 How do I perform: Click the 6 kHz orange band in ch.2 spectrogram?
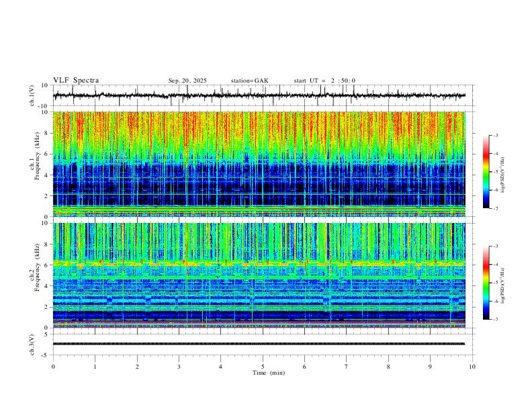tap(259, 263)
